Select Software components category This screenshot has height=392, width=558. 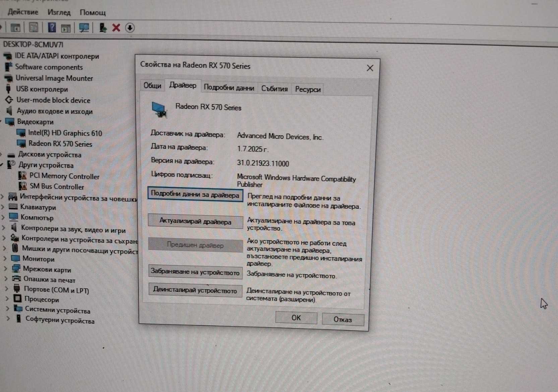pyautogui.click(x=49, y=67)
